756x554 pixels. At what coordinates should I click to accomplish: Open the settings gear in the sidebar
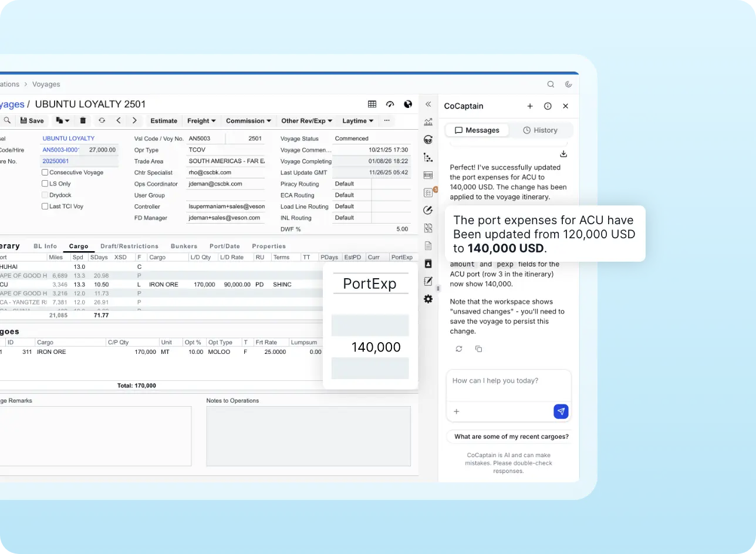pos(428,299)
